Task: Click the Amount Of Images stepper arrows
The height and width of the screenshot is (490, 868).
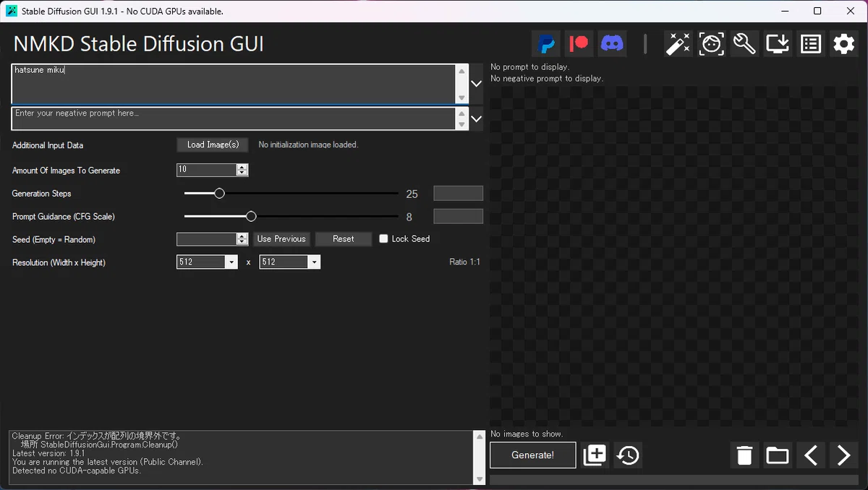Action: coord(242,170)
